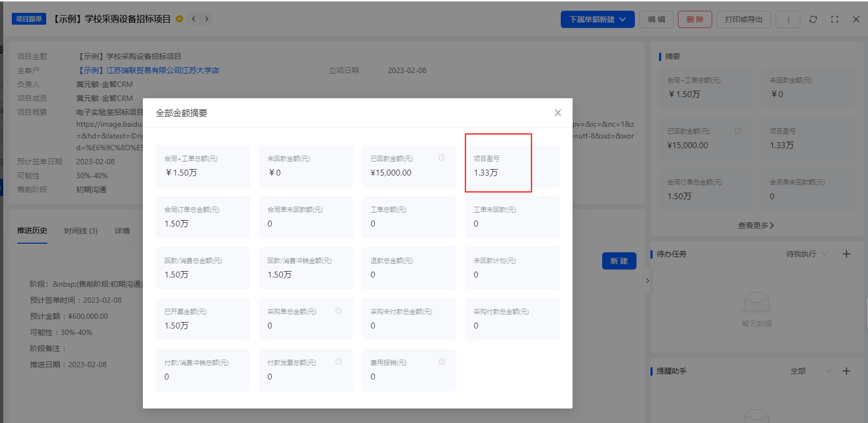Go to previous record arrow

click(193, 19)
